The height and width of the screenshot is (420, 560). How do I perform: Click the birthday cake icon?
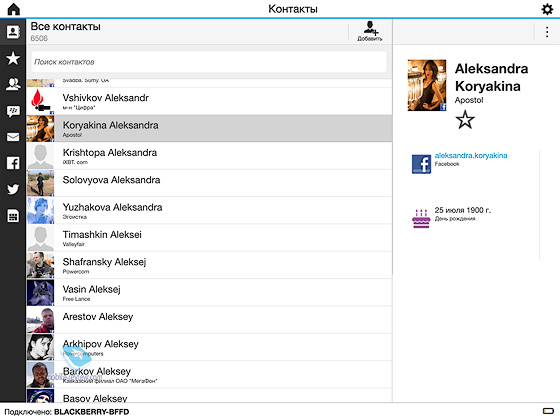pos(421,219)
